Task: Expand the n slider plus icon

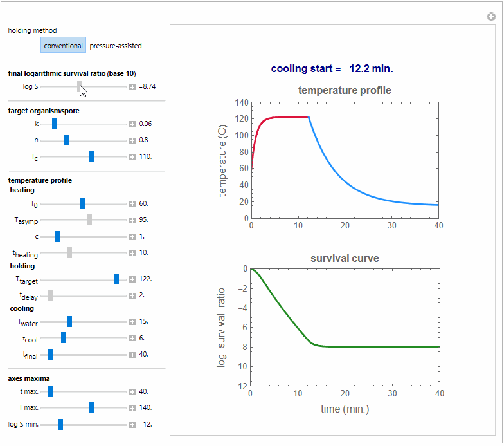Action: [x=132, y=140]
